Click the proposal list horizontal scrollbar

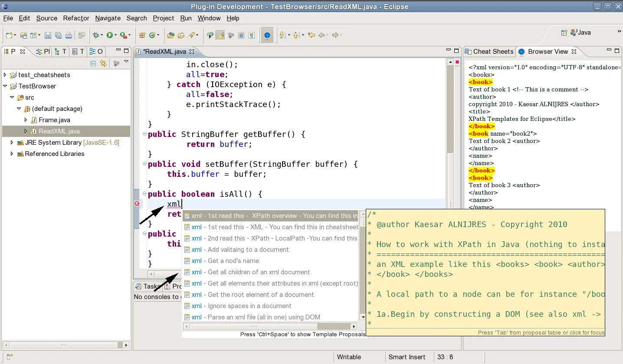click(270, 327)
